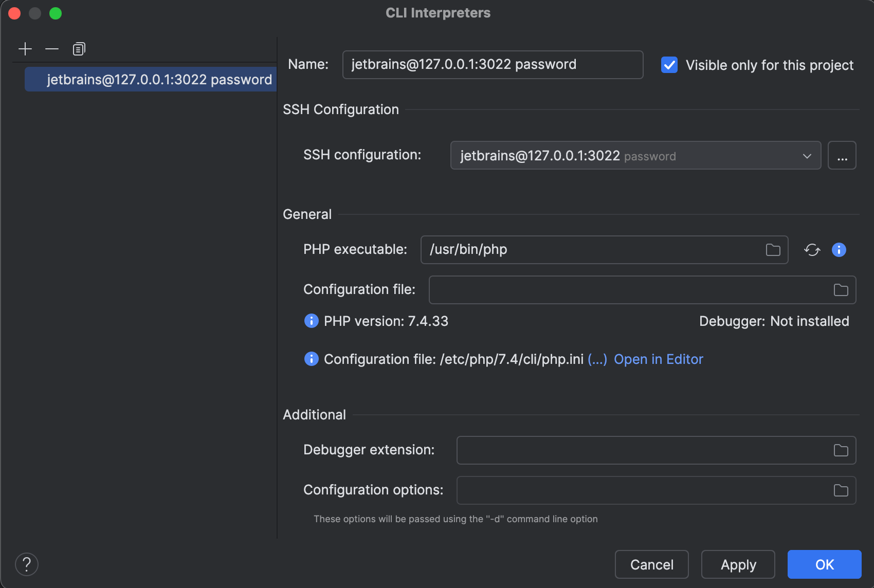Cancel the CLI Interpreters dialog
This screenshot has width=874, height=588.
(x=651, y=564)
